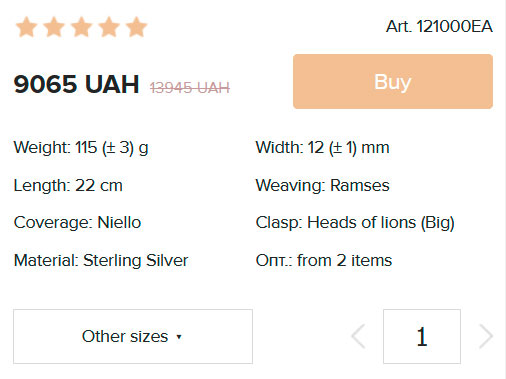
Task: Rate five stars with last star
Action: (x=137, y=27)
